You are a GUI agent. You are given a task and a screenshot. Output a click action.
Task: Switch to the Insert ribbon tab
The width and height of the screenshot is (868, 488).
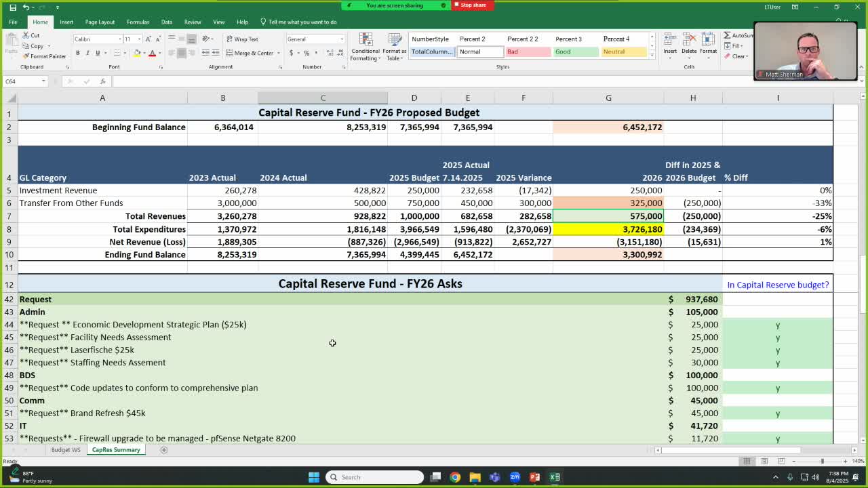pyautogui.click(x=66, y=22)
